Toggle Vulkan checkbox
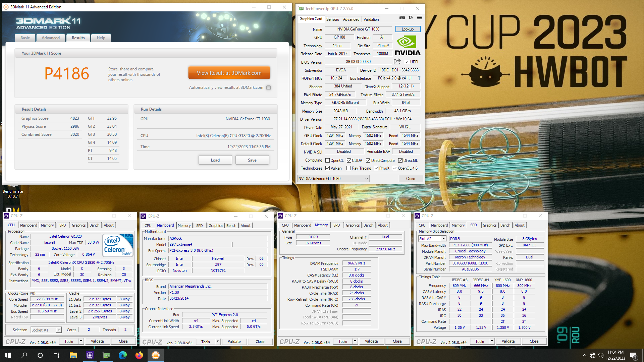The image size is (644, 362). [x=328, y=168]
